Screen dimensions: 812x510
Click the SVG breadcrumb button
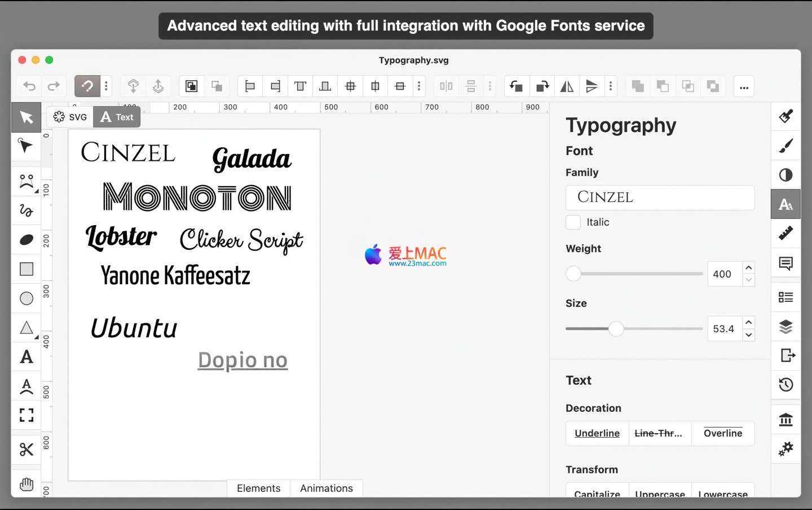pos(70,117)
